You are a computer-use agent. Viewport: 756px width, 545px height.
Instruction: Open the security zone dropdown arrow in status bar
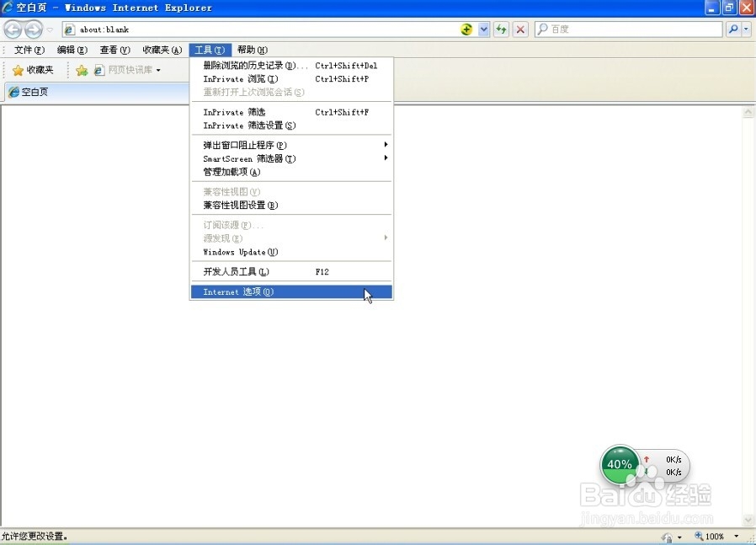pos(679,537)
